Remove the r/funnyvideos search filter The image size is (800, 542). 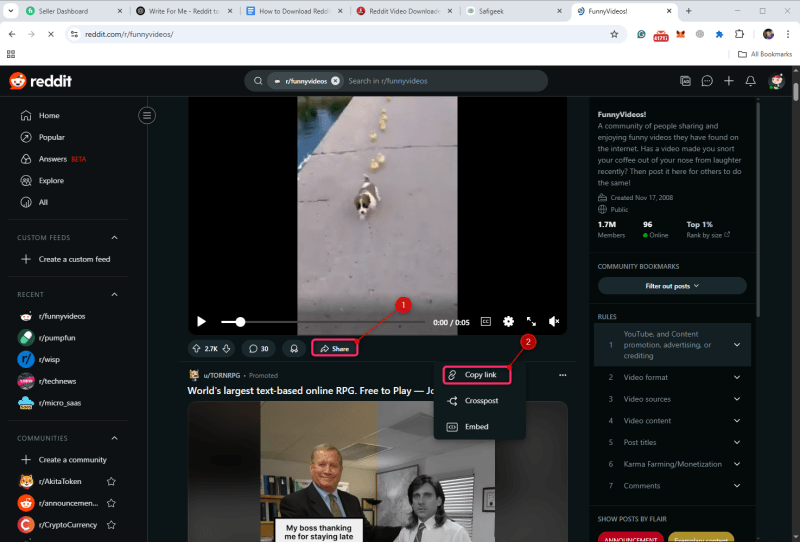tap(335, 81)
